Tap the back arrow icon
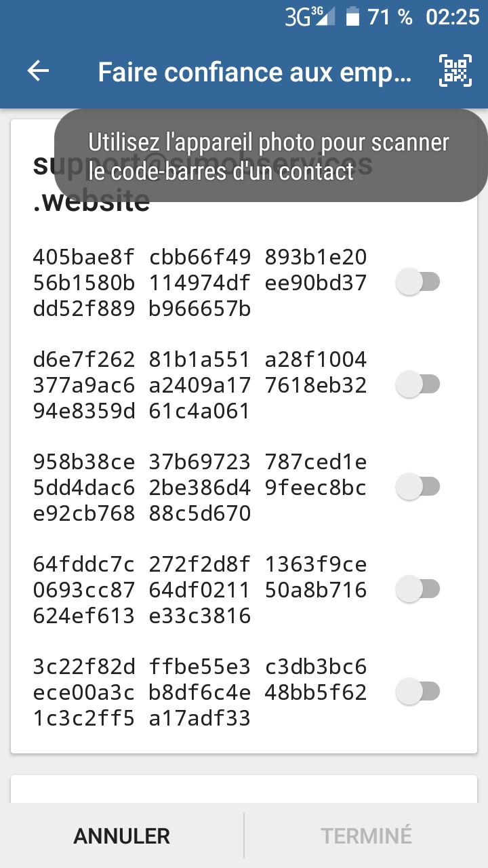Screen dimensions: 488x868 tap(39, 71)
